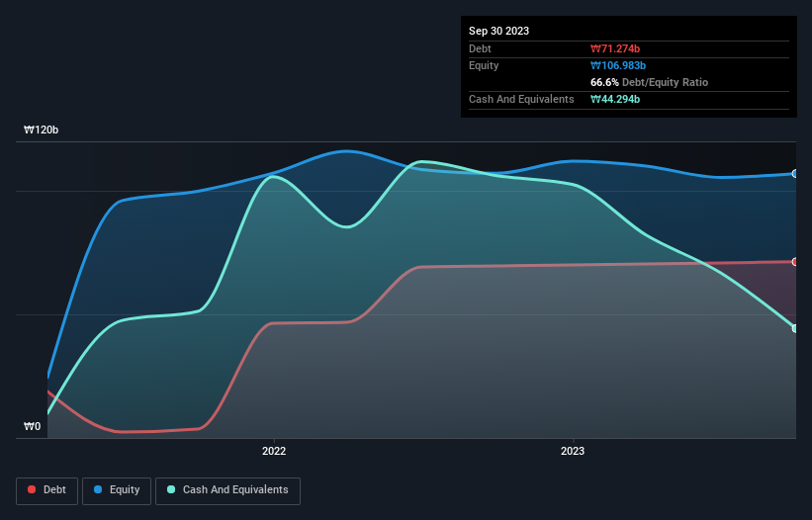Click the blue Equity endpoint marker

[x=795, y=173]
